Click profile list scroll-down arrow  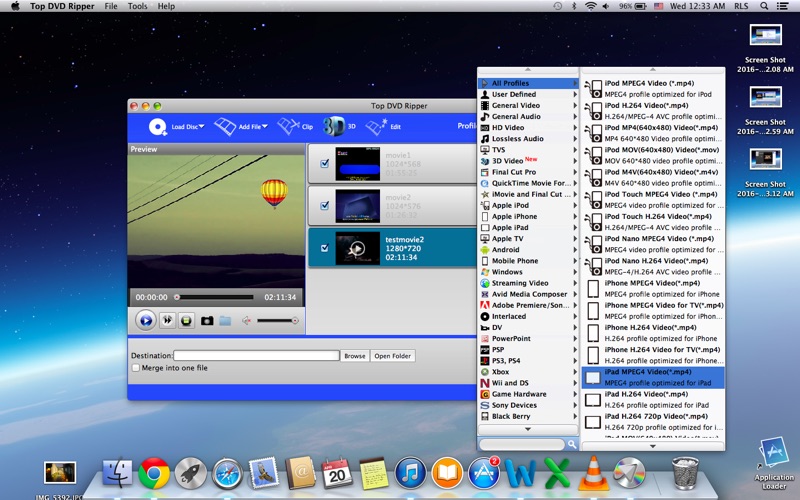653,446
